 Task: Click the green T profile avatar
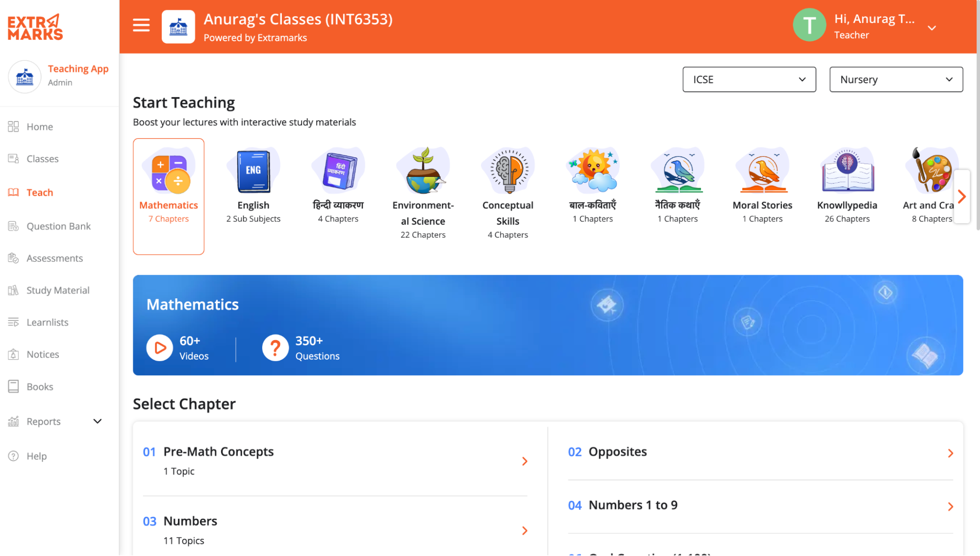coord(809,25)
